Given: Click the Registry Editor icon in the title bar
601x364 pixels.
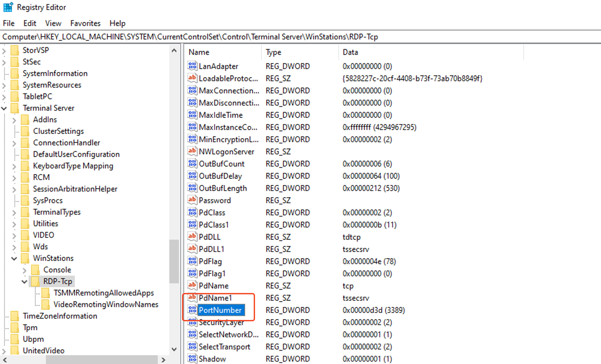Looking at the screenshot, I should [x=8, y=7].
